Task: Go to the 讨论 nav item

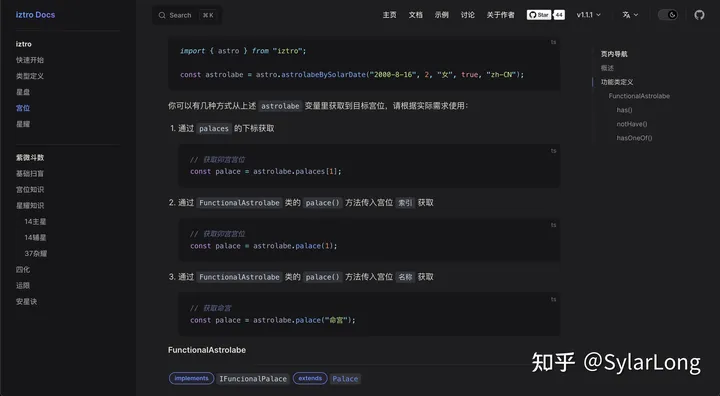Action: click(467, 15)
